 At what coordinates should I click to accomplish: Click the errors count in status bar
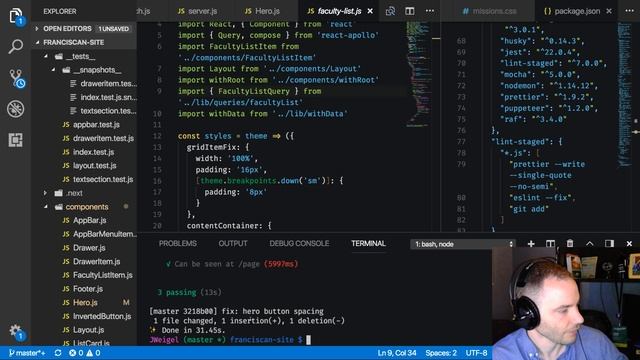(x=76, y=353)
